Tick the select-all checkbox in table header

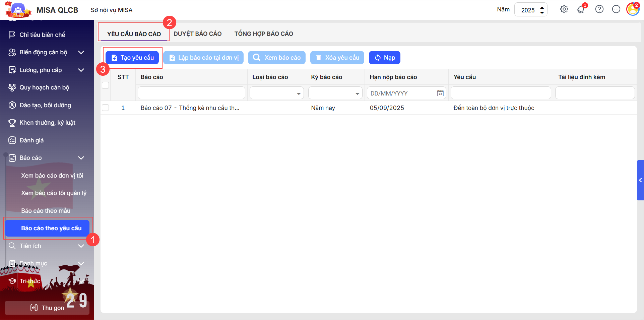pyautogui.click(x=106, y=85)
